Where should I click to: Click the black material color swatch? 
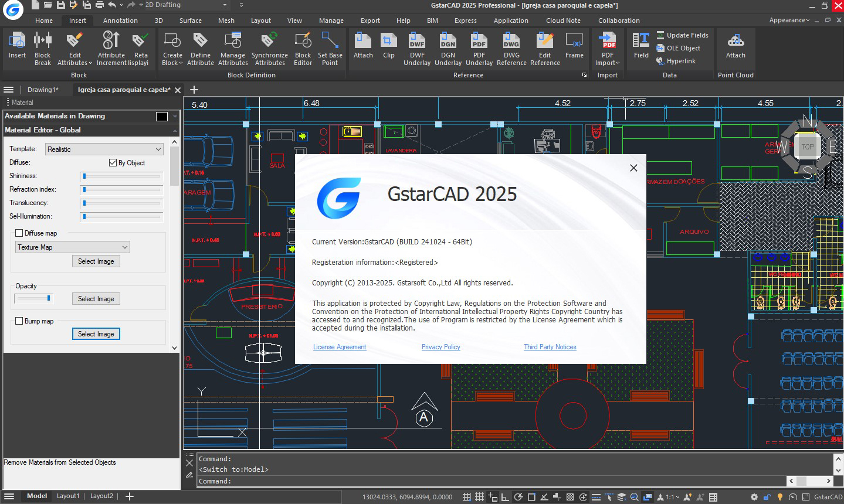162,117
